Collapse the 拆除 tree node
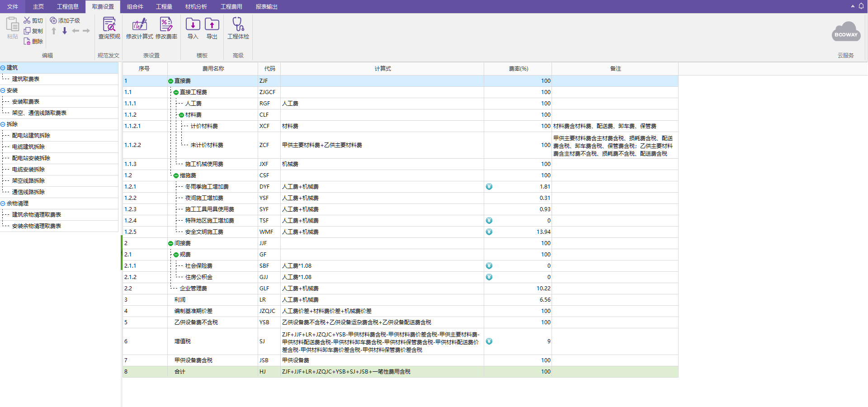This screenshot has width=868, height=407. pyautogui.click(x=3, y=124)
